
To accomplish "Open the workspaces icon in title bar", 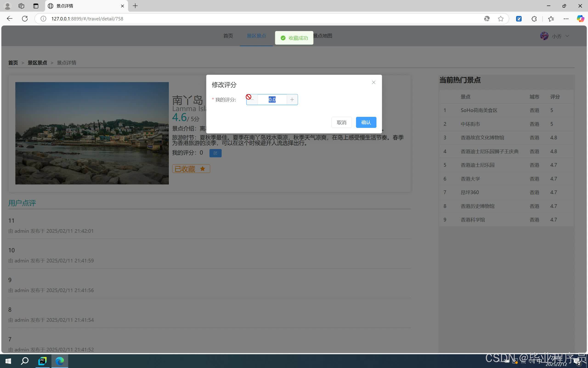I will [x=21, y=6].
